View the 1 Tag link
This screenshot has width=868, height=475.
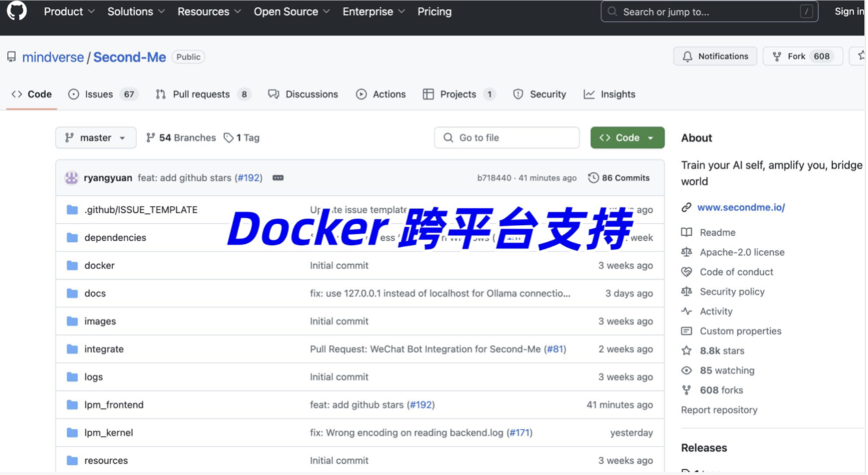pos(241,138)
